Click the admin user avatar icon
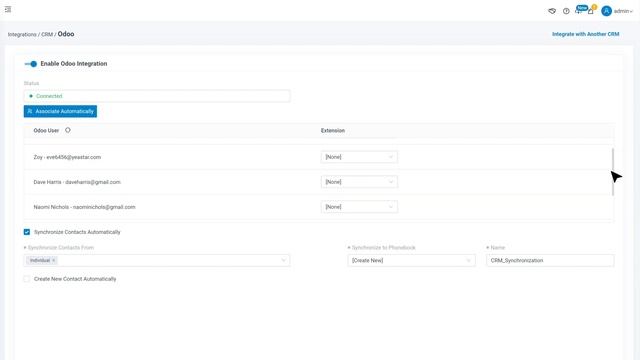Viewport: 640px width, 360px height. coord(606,11)
